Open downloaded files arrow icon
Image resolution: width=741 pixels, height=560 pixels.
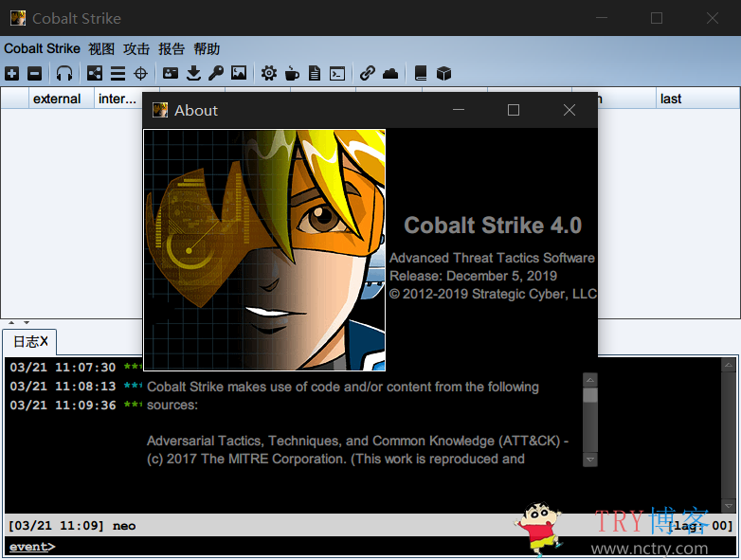pyautogui.click(x=193, y=73)
